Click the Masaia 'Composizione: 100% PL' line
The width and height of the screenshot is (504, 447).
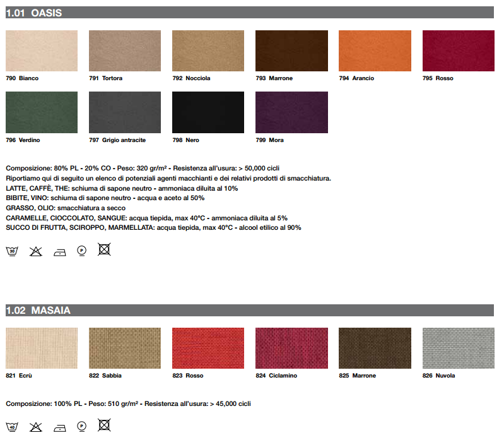pyautogui.click(x=128, y=403)
